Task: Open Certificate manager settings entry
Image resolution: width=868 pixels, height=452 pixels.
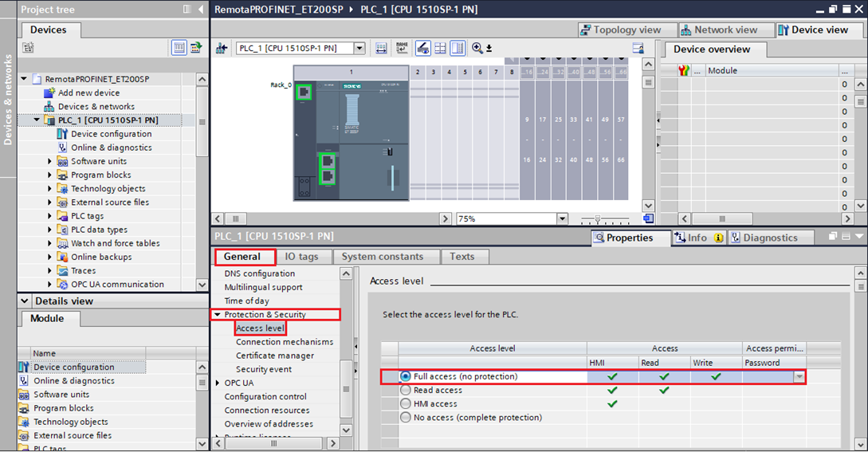Action: [274, 356]
